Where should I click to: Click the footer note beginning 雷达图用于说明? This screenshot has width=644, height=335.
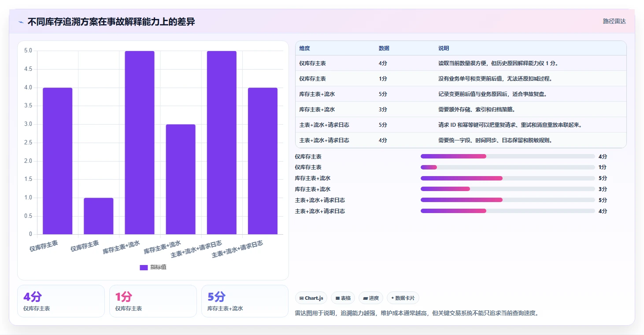click(417, 313)
